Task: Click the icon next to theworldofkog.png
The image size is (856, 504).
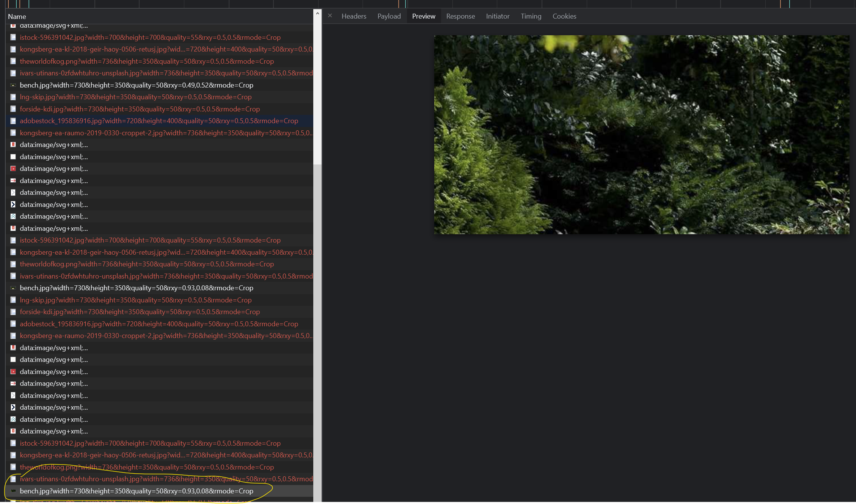Action: click(13, 61)
